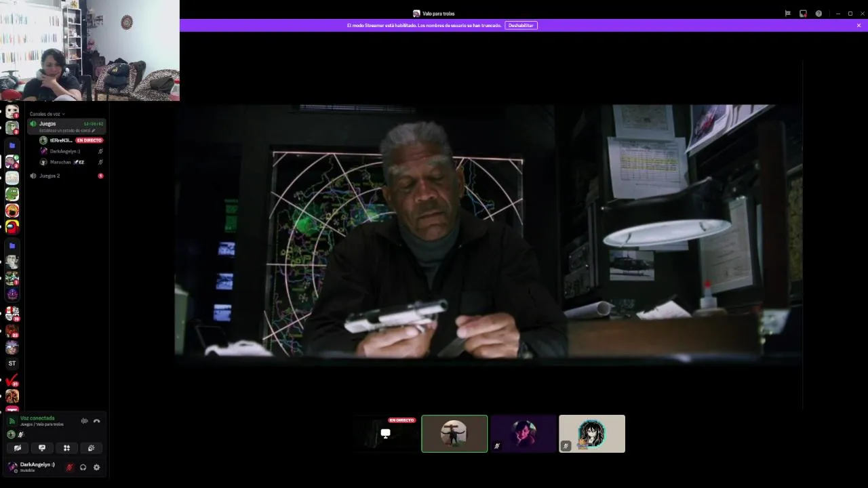Open the server icon with the 31 badge
Screen dimensions: 868x488
coord(12,381)
